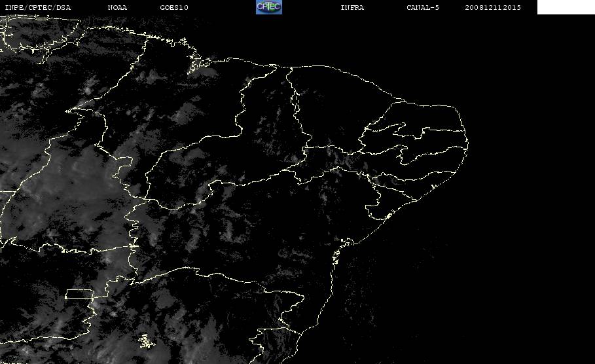This screenshot has height=364, width=595.
Task: Click the bright coastal marker near Salvador bay
Action: [x=347, y=242]
